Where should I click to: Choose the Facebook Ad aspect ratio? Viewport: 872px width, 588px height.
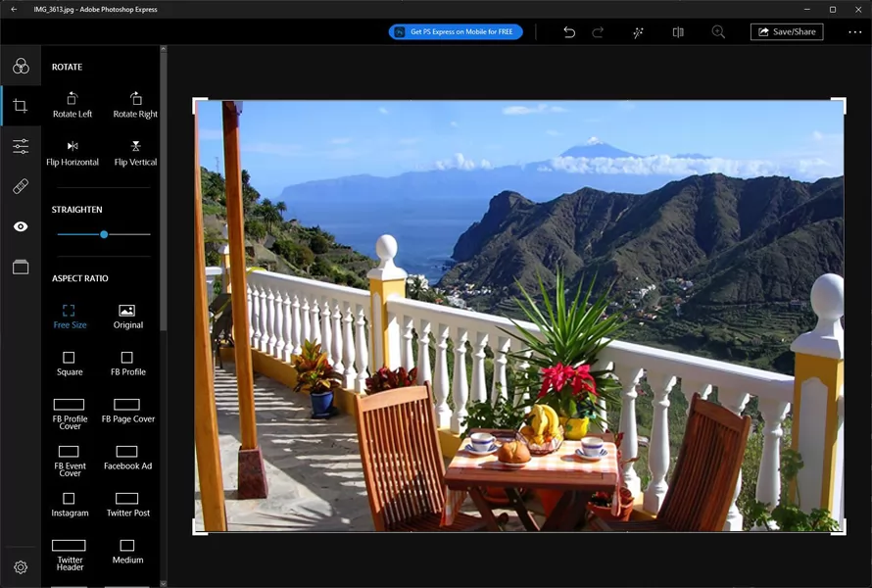coord(128,458)
